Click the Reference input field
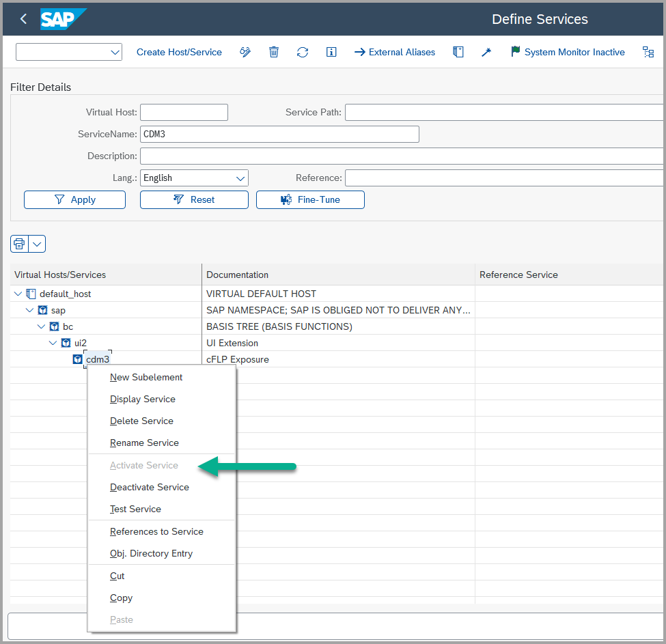The height and width of the screenshot is (644, 666). 505,178
